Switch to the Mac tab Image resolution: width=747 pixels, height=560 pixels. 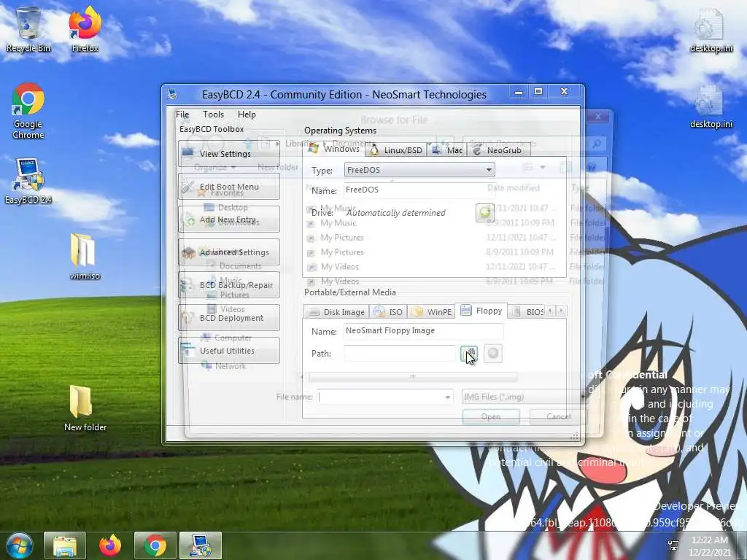[x=447, y=150]
